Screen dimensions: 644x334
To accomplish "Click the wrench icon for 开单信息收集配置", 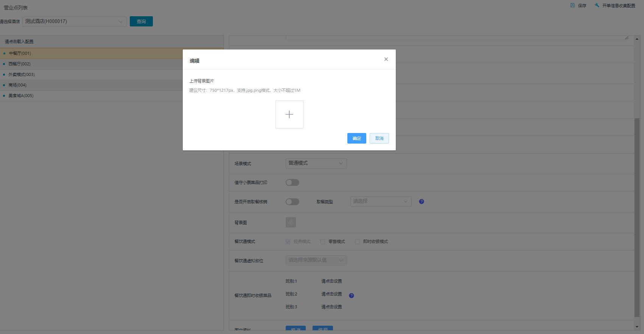I will (x=597, y=5).
